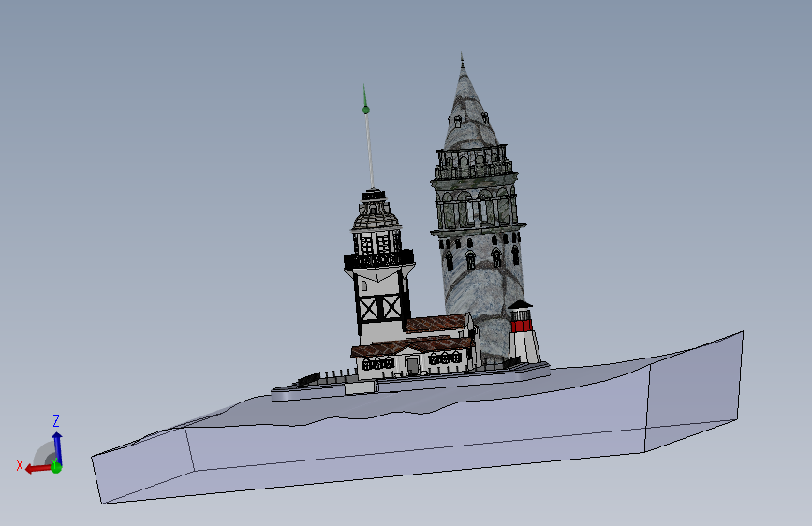Screen dimensions: 812x526
Task: Select the right end face of the base block
Action: pyautogui.click(x=694, y=391)
